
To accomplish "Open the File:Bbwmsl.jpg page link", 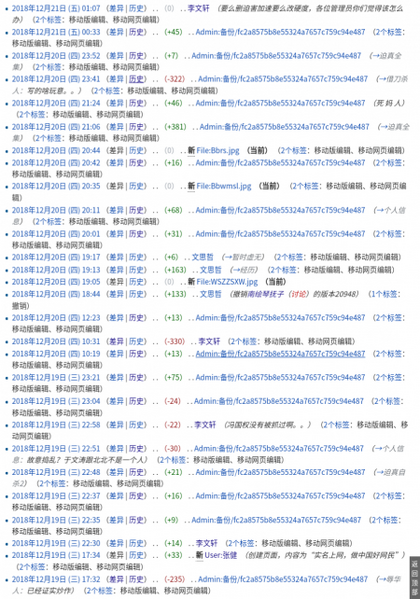I will point(224,186).
